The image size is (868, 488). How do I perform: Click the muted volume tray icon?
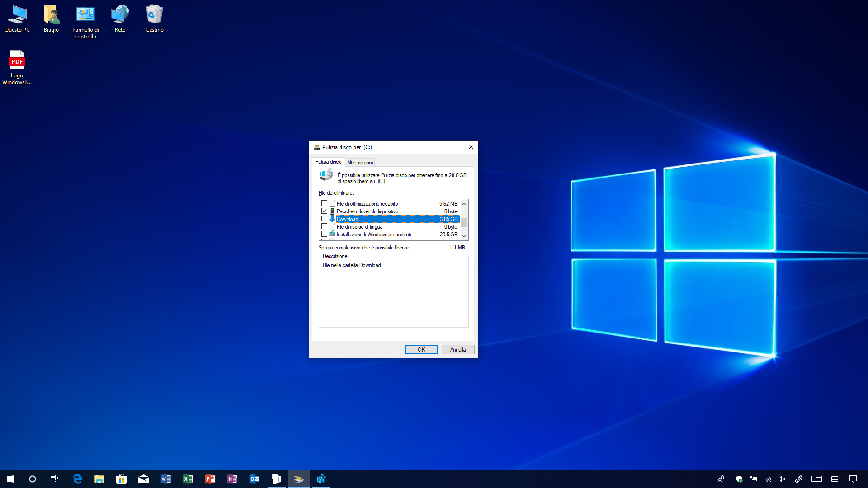pos(782,479)
